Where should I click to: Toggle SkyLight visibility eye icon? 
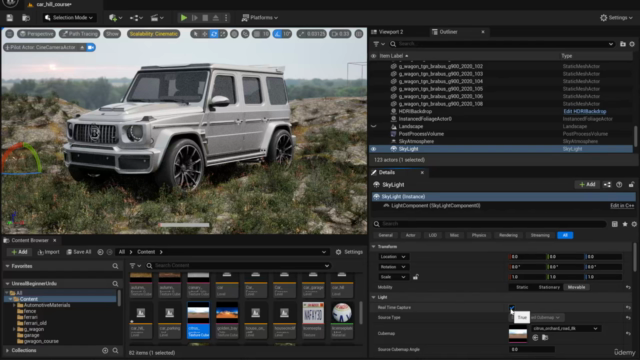(373, 149)
